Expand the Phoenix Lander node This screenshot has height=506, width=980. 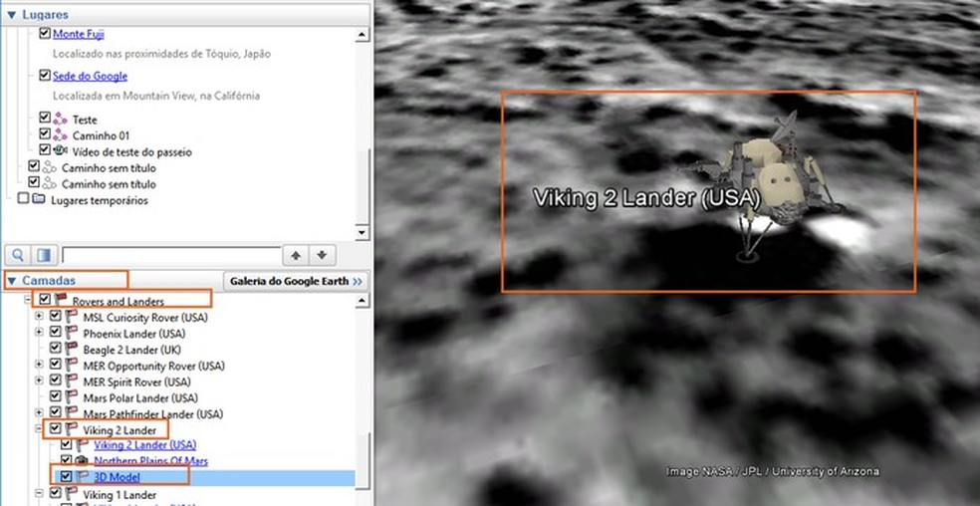(x=39, y=333)
